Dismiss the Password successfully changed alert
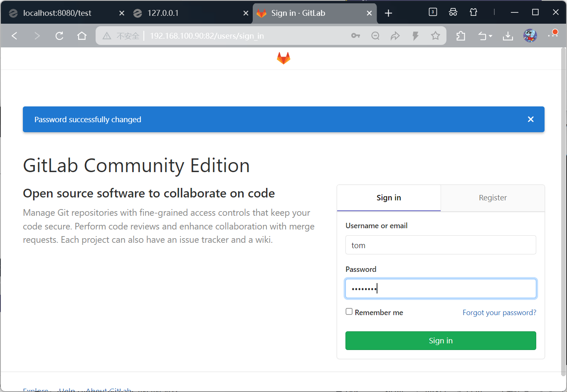 click(530, 119)
